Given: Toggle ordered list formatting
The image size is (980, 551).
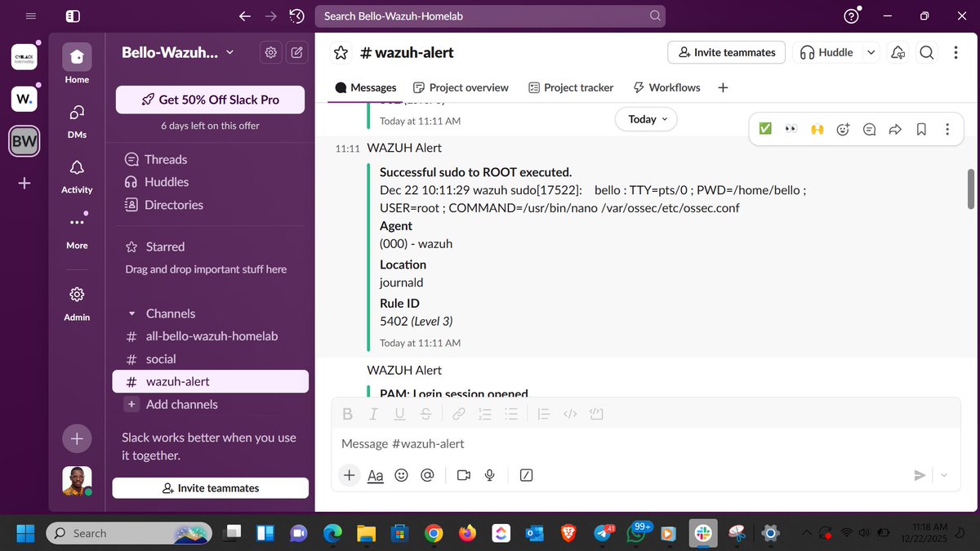Looking at the screenshot, I should point(485,414).
